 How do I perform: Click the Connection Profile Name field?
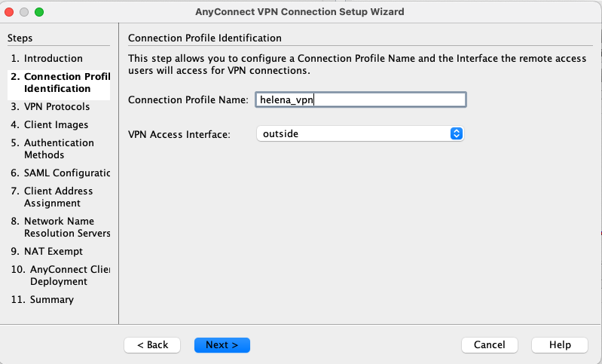click(360, 99)
